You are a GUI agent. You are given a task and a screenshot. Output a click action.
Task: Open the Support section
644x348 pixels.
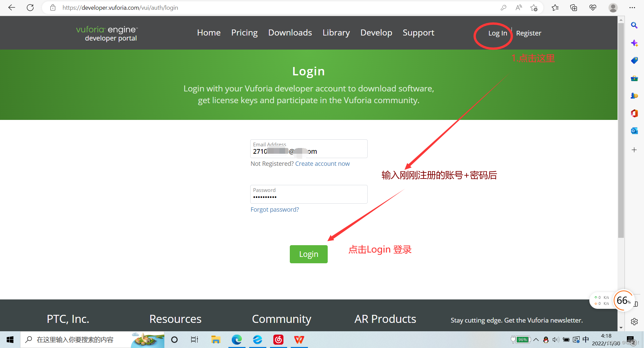[x=419, y=32]
